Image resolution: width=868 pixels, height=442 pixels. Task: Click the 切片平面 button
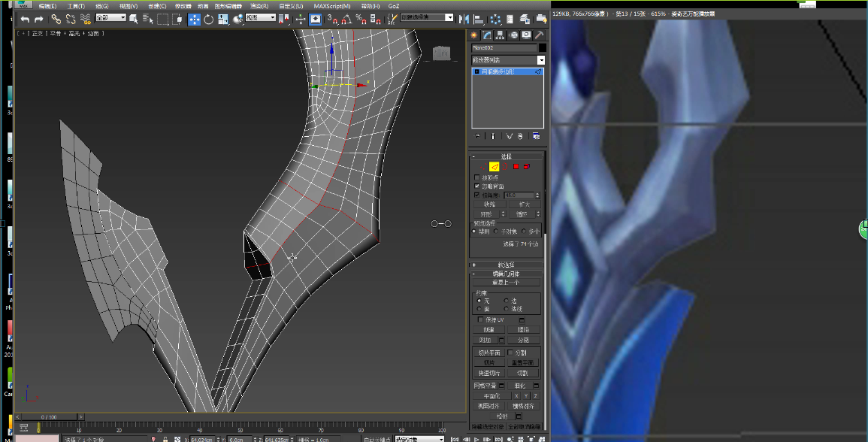point(489,353)
